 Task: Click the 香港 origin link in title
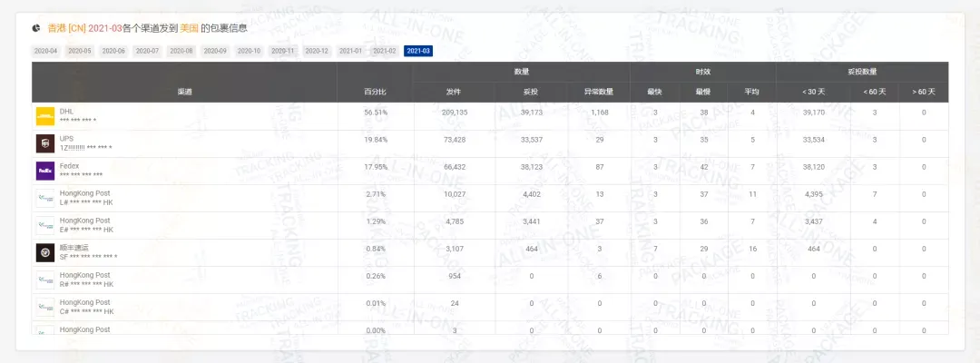tap(56, 28)
